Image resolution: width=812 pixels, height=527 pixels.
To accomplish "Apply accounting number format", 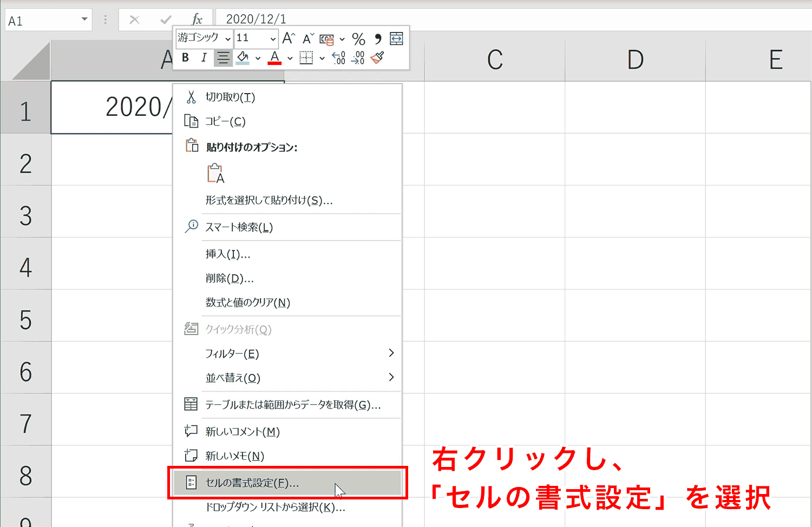I will coord(327,39).
